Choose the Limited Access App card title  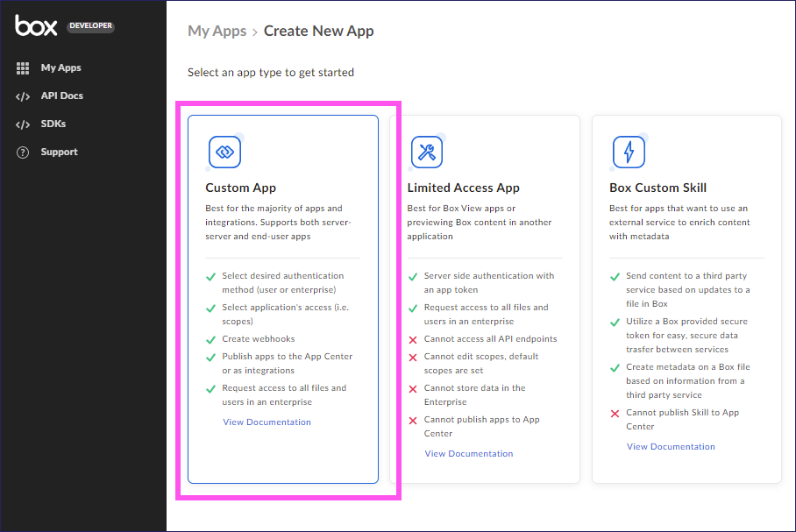point(463,188)
